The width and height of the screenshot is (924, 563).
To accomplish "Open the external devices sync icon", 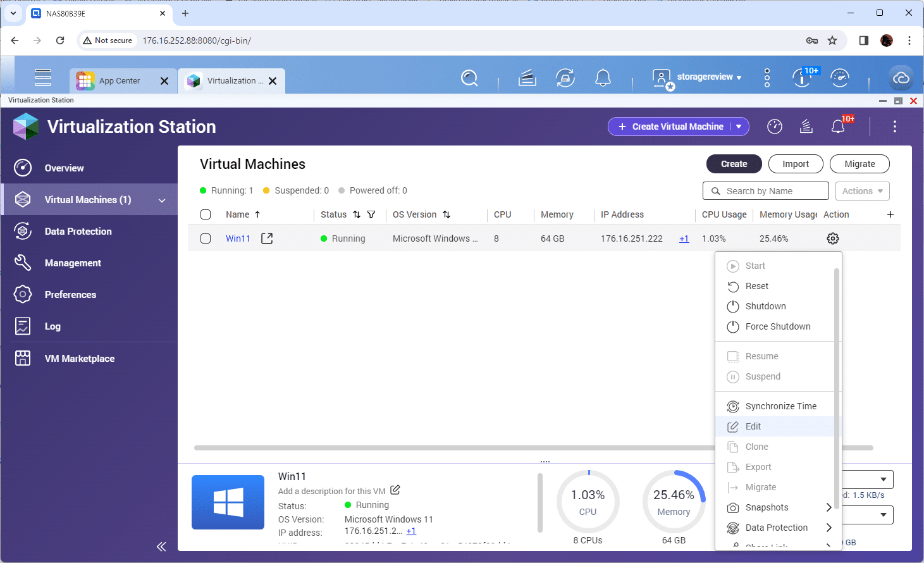I will 565,78.
